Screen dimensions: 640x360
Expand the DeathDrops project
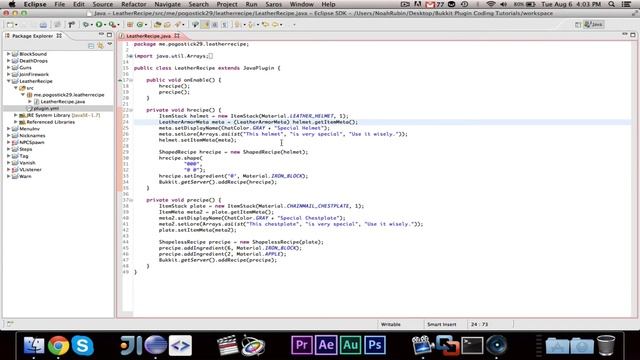(9, 61)
